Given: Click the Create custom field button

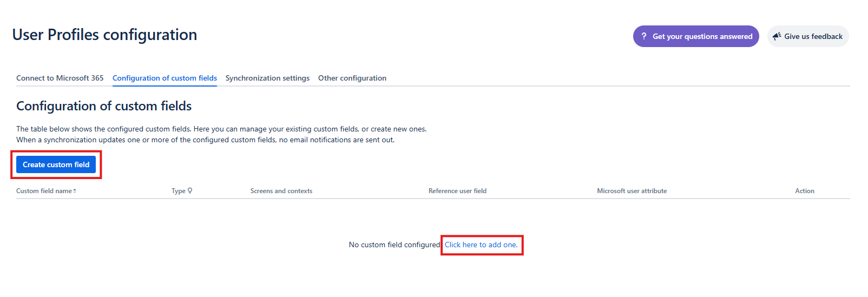Looking at the screenshot, I should click(56, 164).
